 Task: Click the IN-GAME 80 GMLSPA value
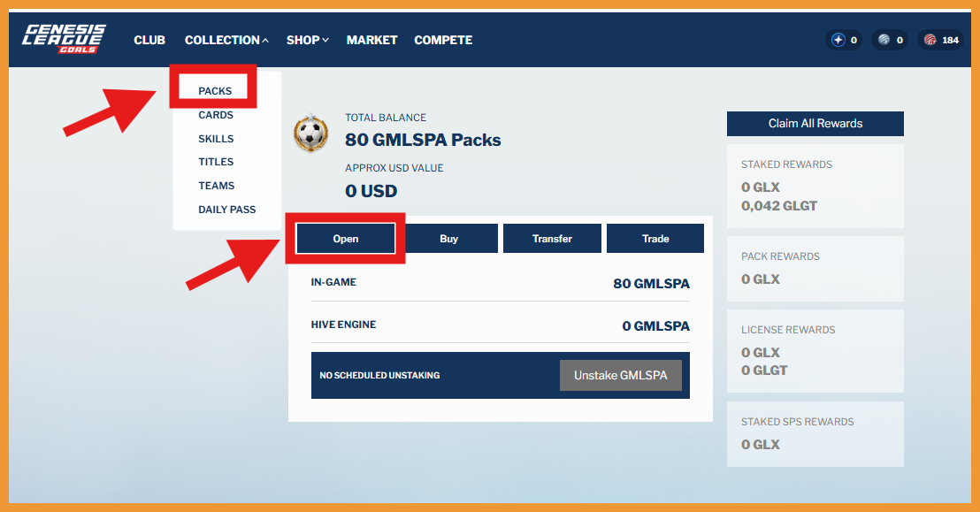(651, 284)
